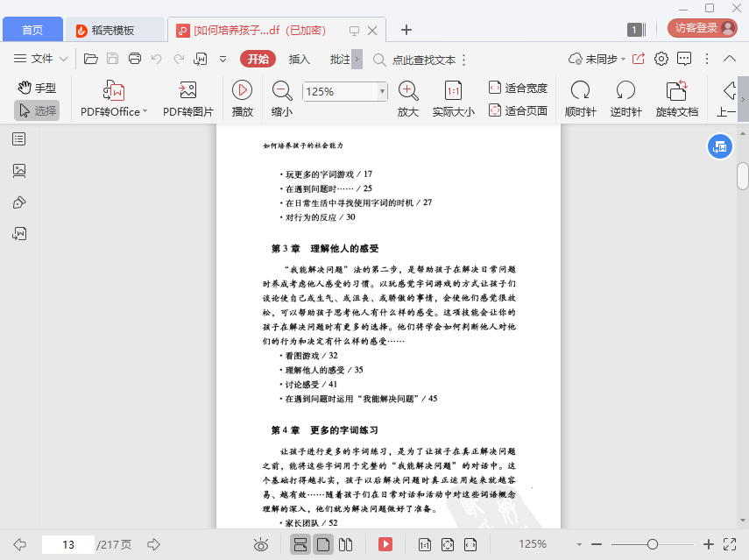Click the page number field 13
The image size is (749, 560).
[x=67, y=544]
